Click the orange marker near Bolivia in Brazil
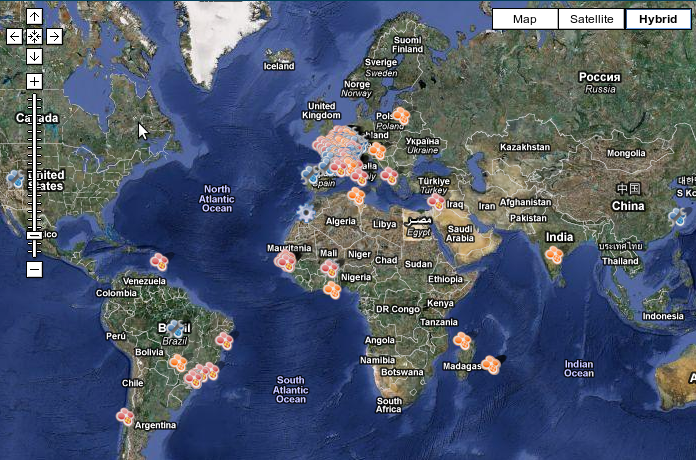 click(178, 362)
